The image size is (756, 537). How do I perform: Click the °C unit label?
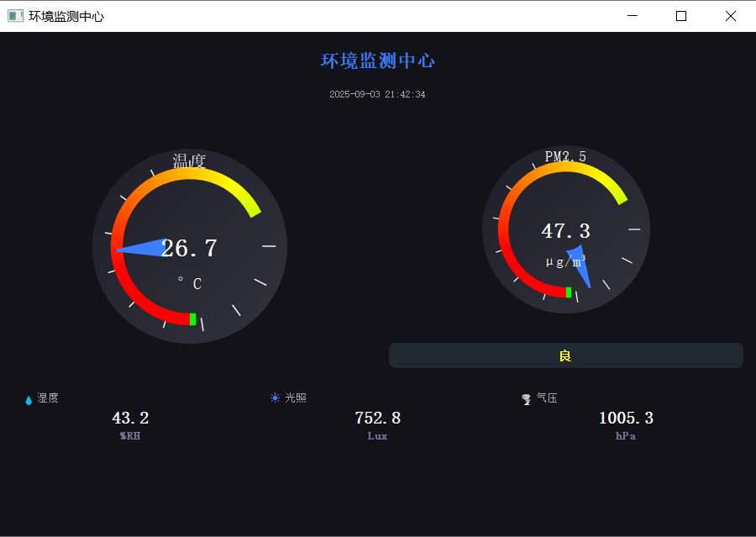point(190,283)
